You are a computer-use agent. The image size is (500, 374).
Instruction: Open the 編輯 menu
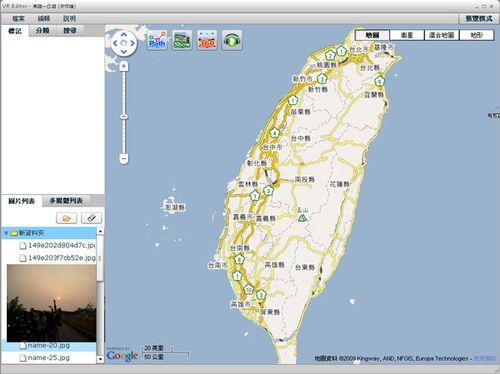pyautogui.click(x=44, y=19)
